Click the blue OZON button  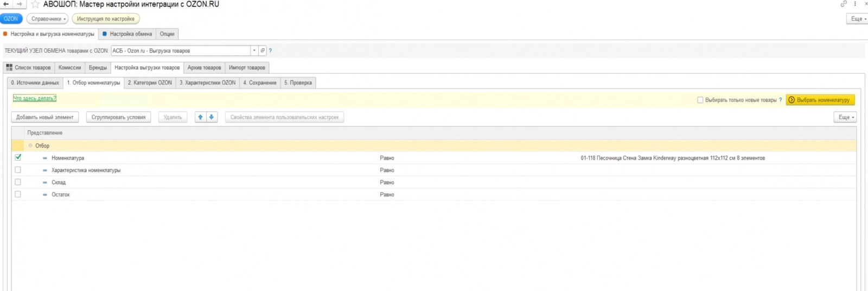point(11,18)
